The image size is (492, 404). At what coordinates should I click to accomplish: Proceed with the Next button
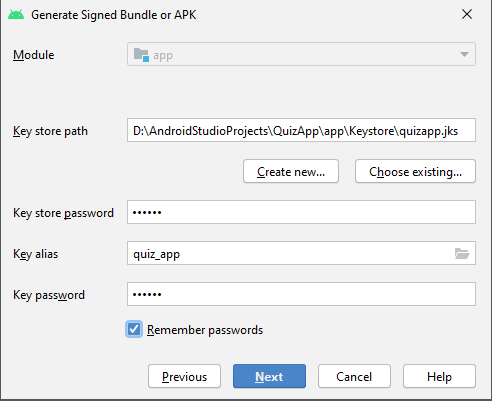coord(269,376)
